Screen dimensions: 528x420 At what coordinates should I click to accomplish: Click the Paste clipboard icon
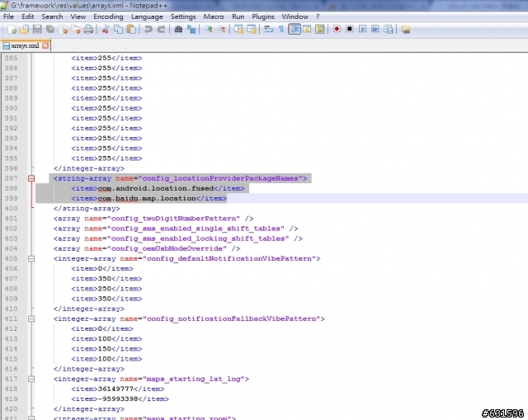click(131, 30)
